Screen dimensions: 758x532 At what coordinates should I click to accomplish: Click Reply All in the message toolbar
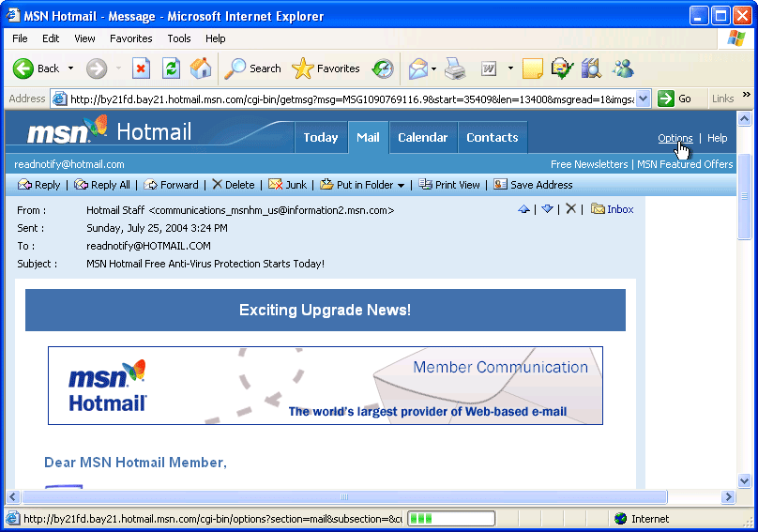coord(102,185)
